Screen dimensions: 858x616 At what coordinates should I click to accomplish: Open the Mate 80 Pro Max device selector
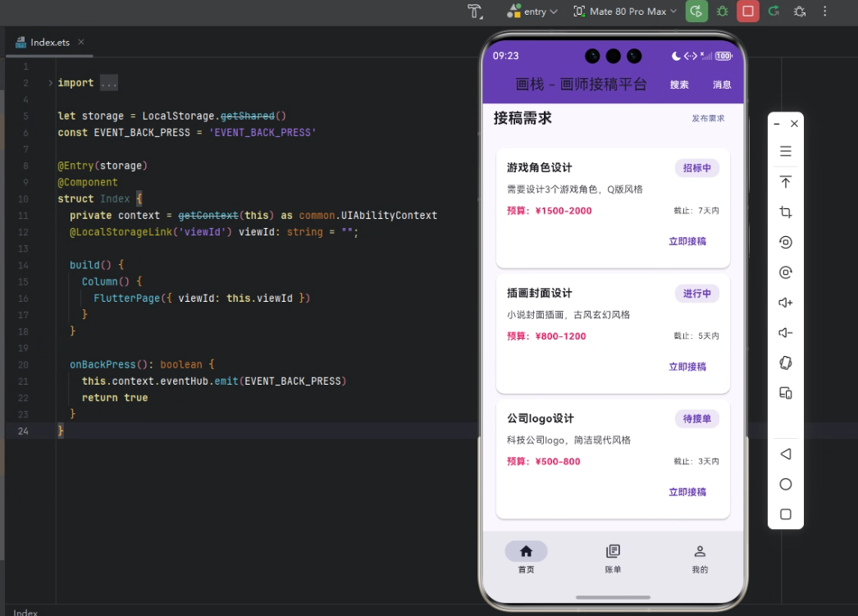pos(624,11)
